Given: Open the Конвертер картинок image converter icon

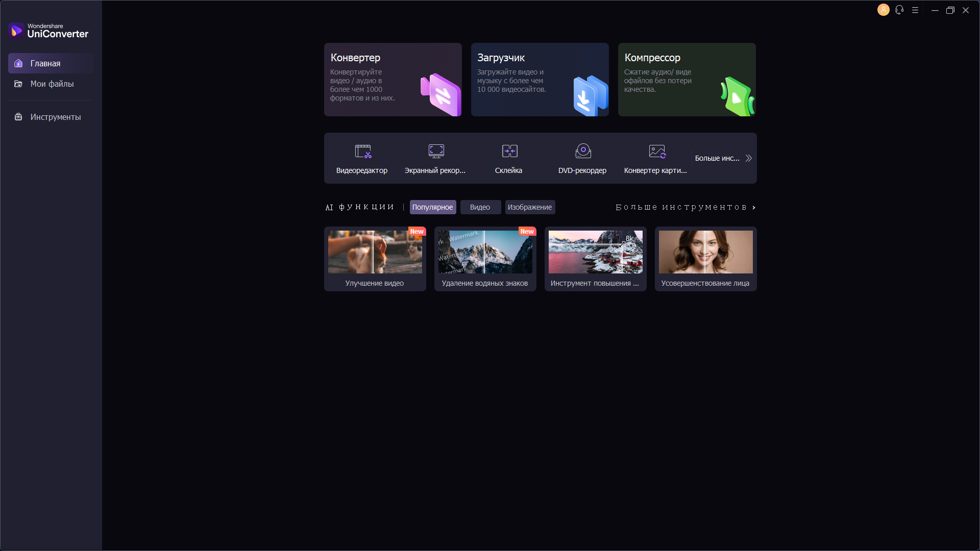Looking at the screenshot, I should [657, 151].
